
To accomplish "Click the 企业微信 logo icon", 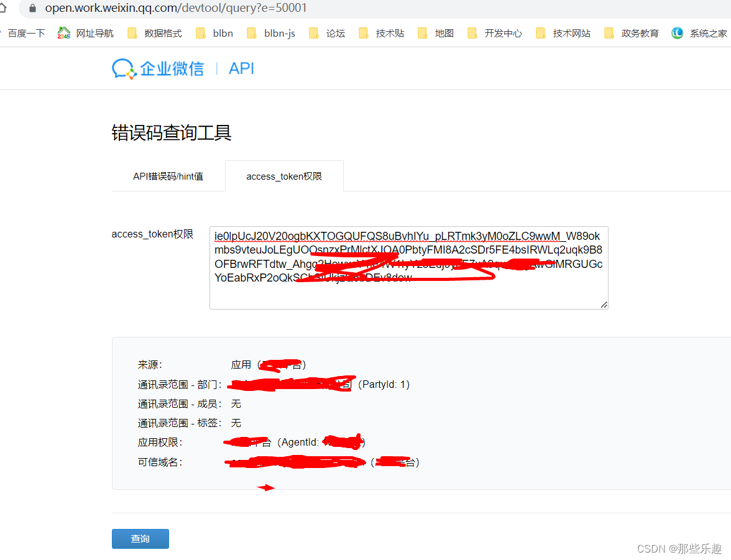I will tap(122, 68).
